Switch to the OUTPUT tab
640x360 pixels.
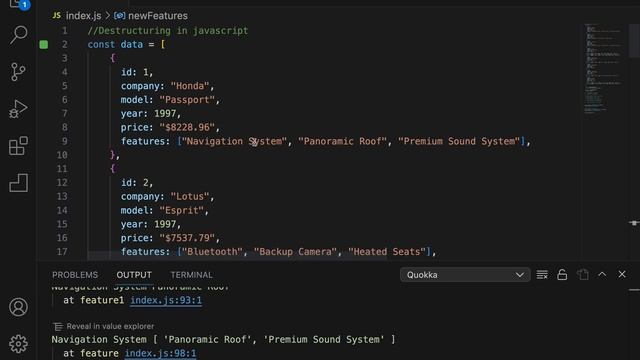134,275
